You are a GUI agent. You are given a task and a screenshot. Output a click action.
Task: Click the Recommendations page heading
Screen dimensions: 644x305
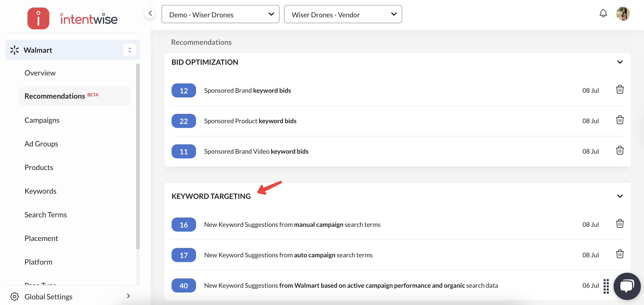[201, 42]
